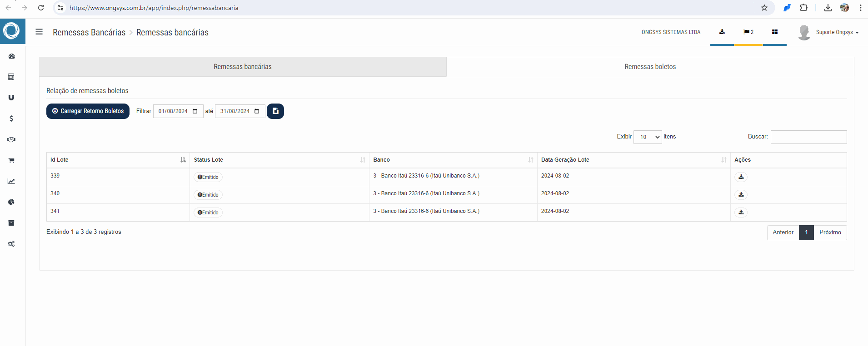Click date 2024-08-02 in row 341
Image resolution: width=868 pixels, height=346 pixels.
[x=555, y=211]
